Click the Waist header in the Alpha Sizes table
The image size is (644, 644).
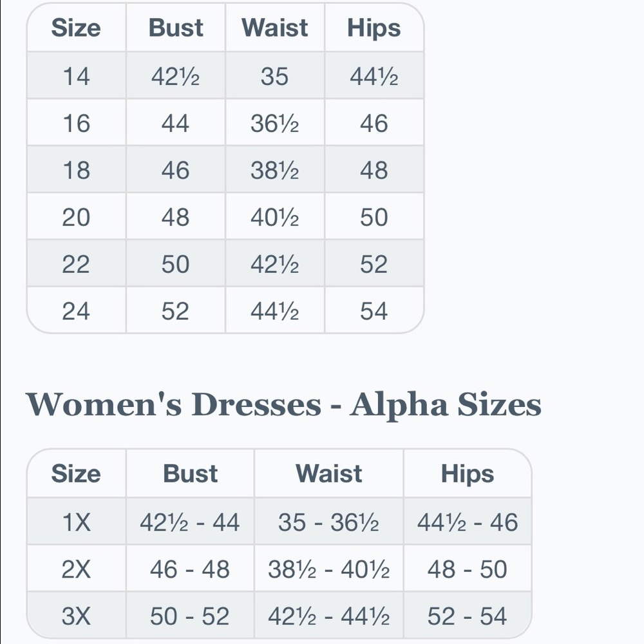tap(328, 473)
